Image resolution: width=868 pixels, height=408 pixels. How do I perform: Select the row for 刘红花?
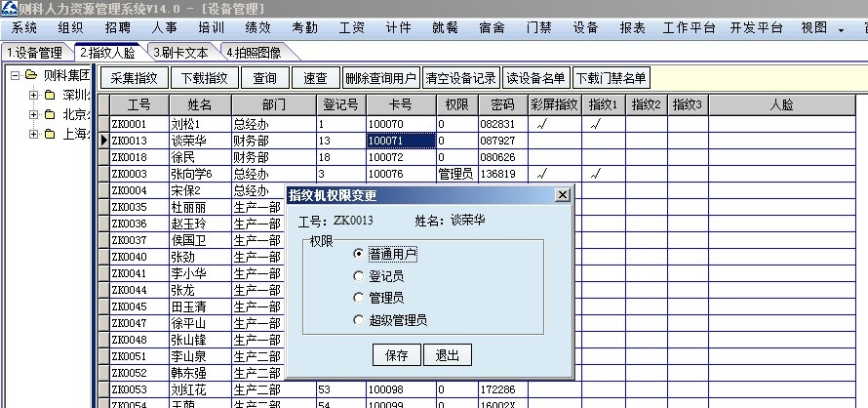point(477,389)
